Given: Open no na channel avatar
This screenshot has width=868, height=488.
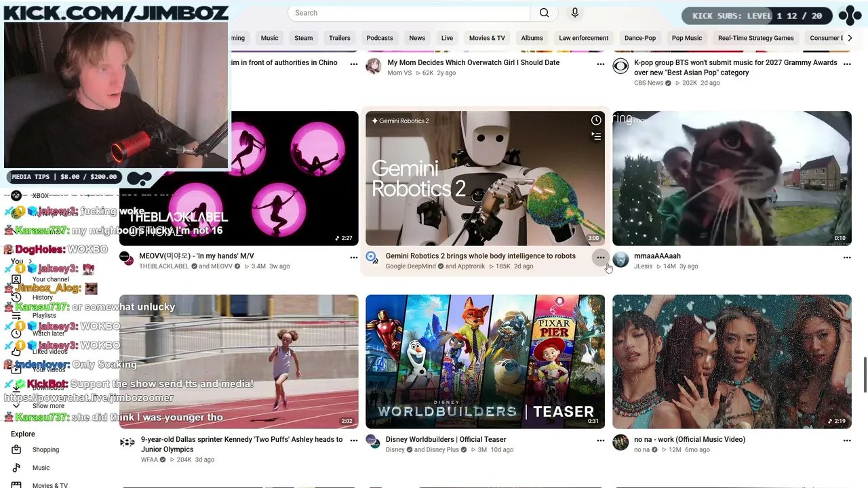Looking at the screenshot, I should [x=620, y=443].
